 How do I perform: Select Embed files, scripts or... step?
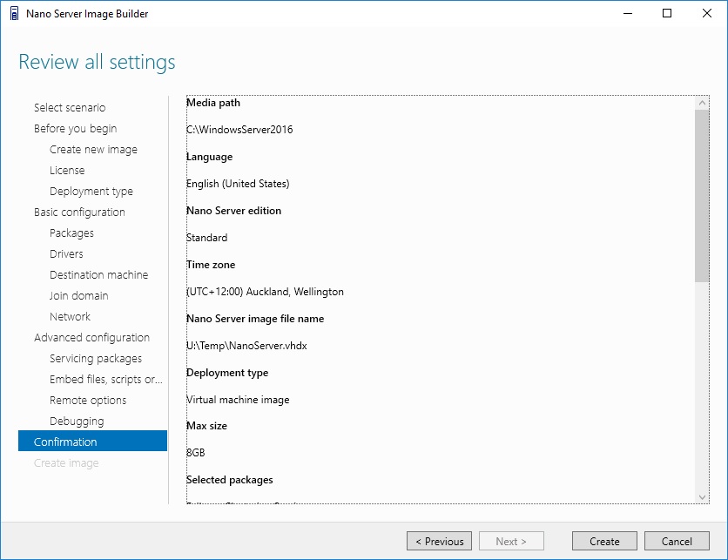(106, 380)
